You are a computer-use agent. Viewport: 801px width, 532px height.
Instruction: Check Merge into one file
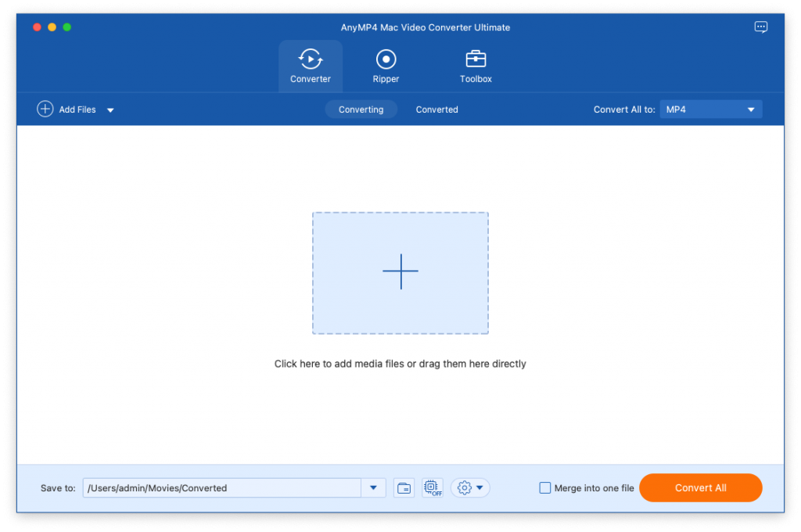point(545,487)
